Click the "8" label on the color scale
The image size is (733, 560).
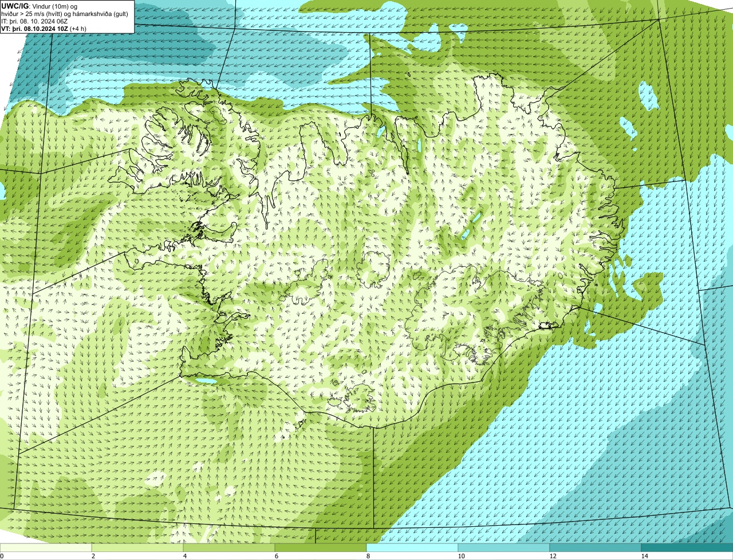click(368, 556)
